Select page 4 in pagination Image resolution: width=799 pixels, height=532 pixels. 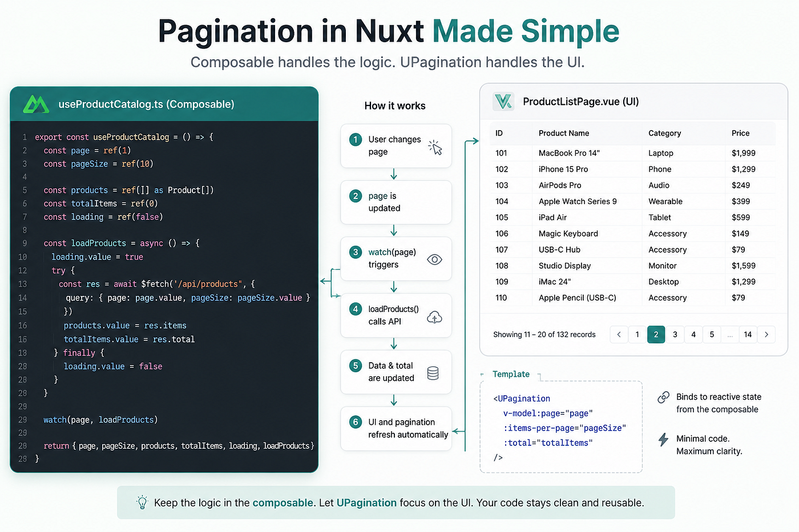693,335
